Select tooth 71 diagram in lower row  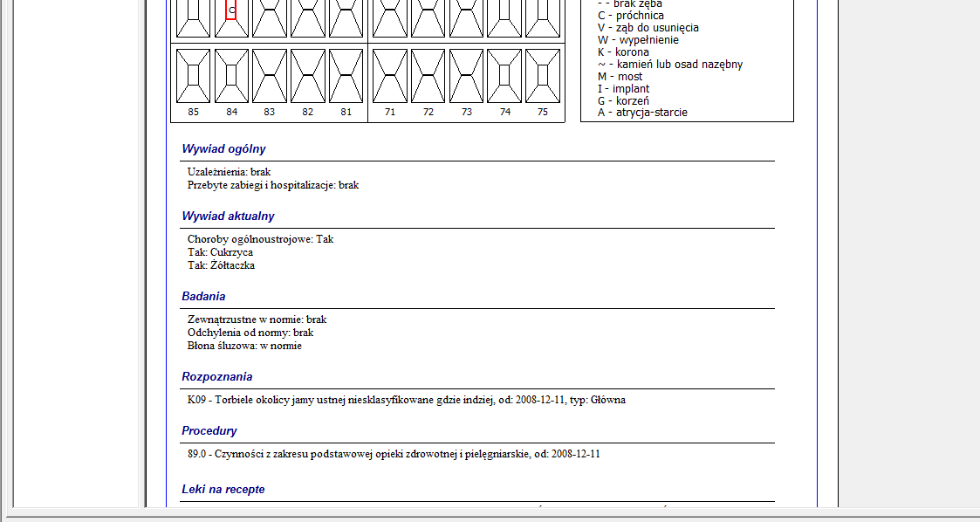(x=390, y=76)
